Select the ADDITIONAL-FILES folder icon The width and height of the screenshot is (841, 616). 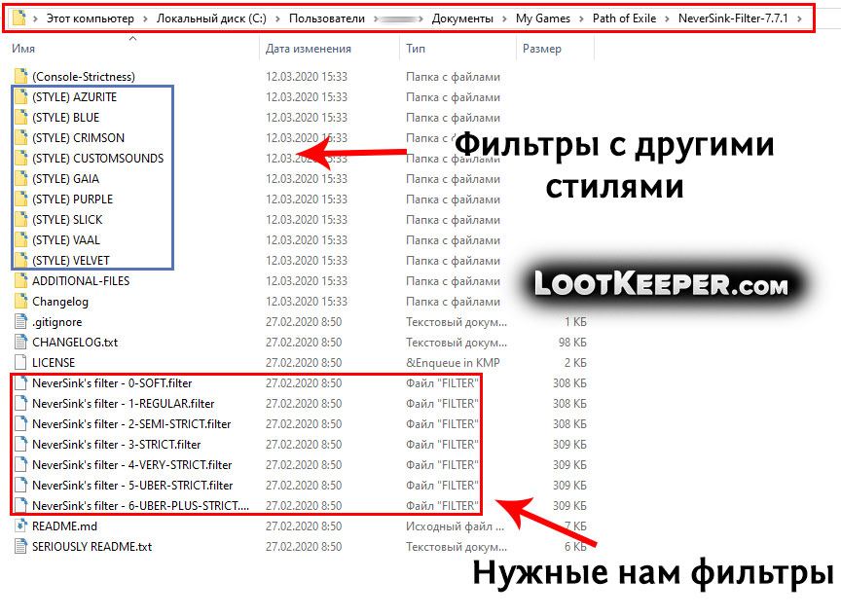[x=20, y=280]
